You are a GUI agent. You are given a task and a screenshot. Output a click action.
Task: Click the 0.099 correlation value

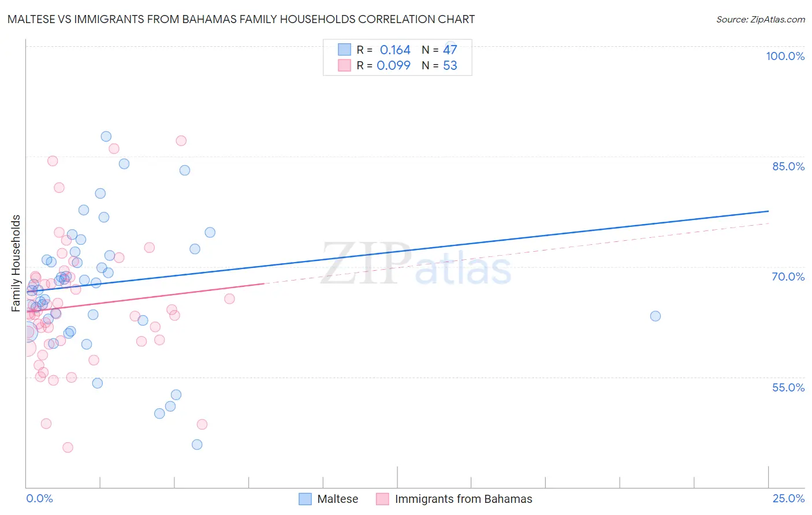[393, 65]
